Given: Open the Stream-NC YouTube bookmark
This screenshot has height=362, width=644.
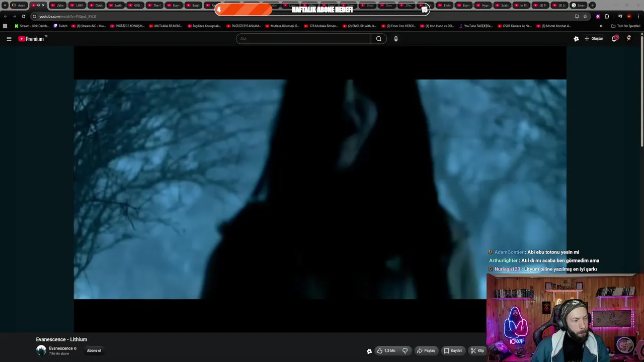Looking at the screenshot, I should 89,26.
